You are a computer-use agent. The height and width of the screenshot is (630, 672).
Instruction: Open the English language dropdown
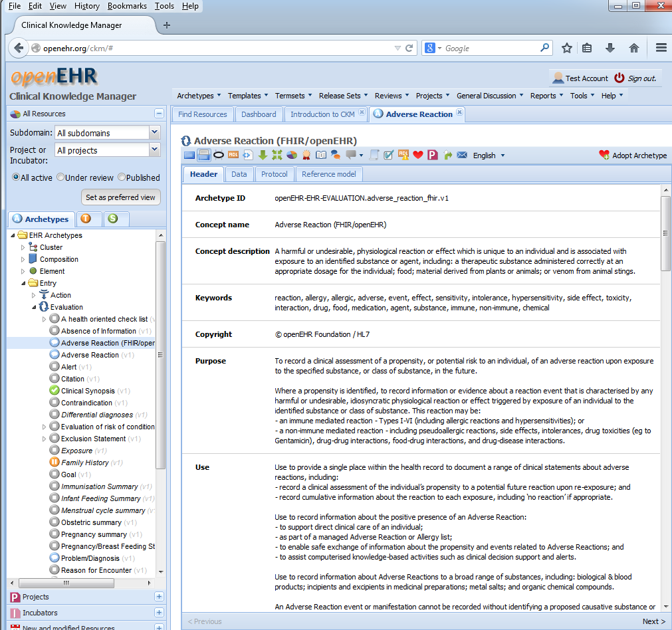click(489, 156)
